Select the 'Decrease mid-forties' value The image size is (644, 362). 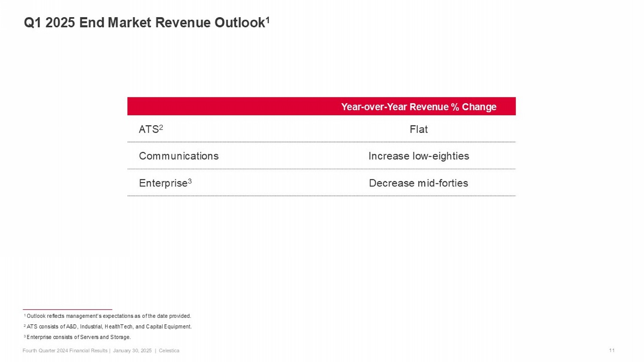(x=418, y=183)
